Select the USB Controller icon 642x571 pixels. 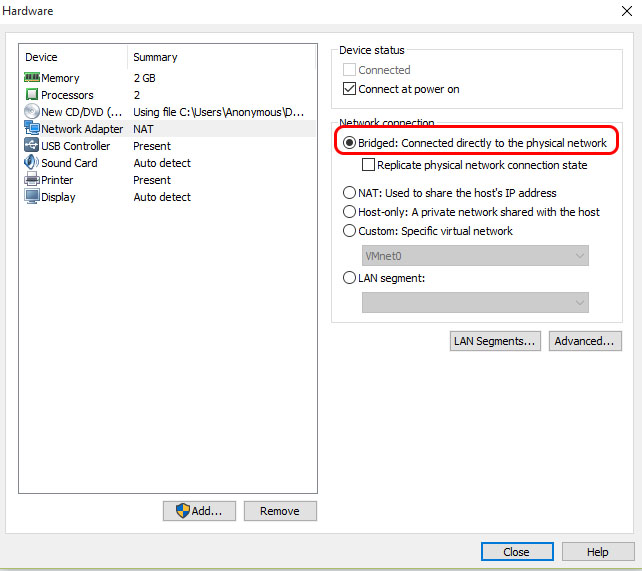pyautogui.click(x=31, y=146)
